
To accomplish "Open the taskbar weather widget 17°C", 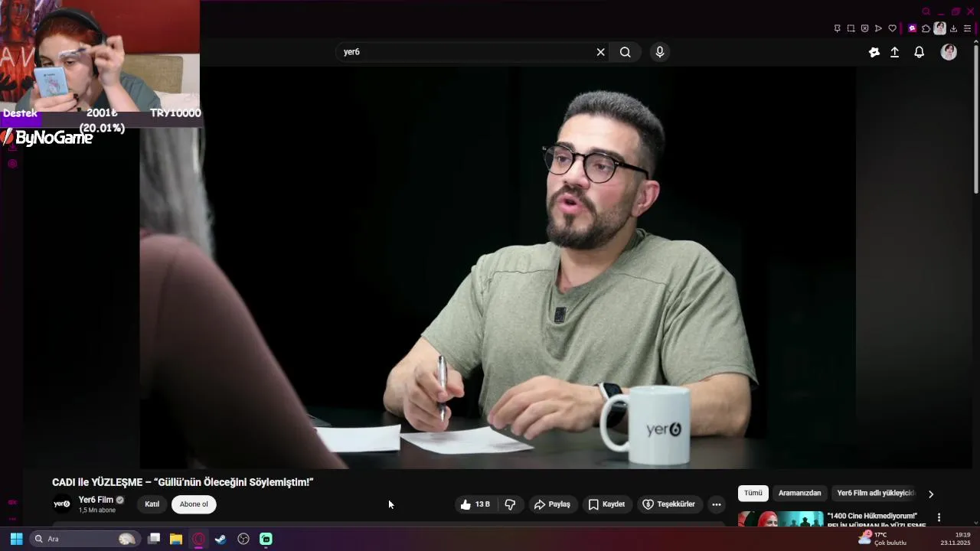I will coord(882,539).
